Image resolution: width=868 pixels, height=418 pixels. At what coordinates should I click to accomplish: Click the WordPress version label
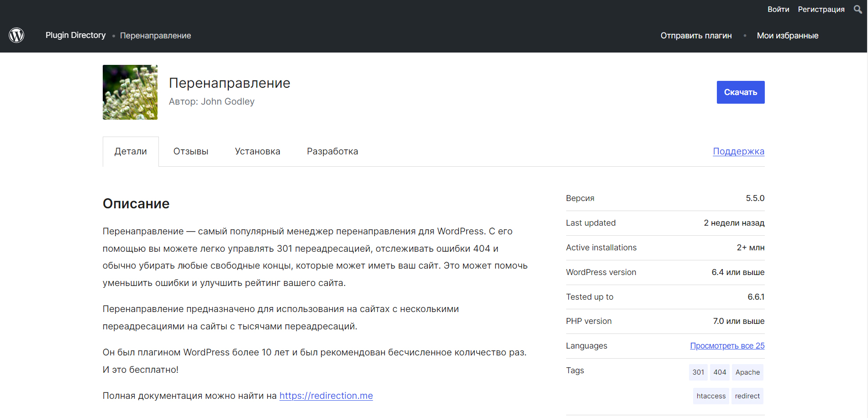(x=601, y=272)
